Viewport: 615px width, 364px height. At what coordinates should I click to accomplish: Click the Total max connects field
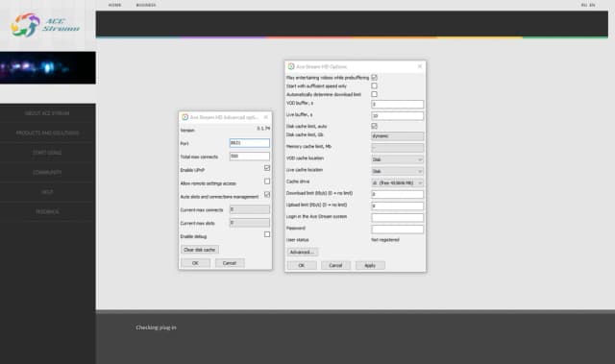pyautogui.click(x=250, y=156)
